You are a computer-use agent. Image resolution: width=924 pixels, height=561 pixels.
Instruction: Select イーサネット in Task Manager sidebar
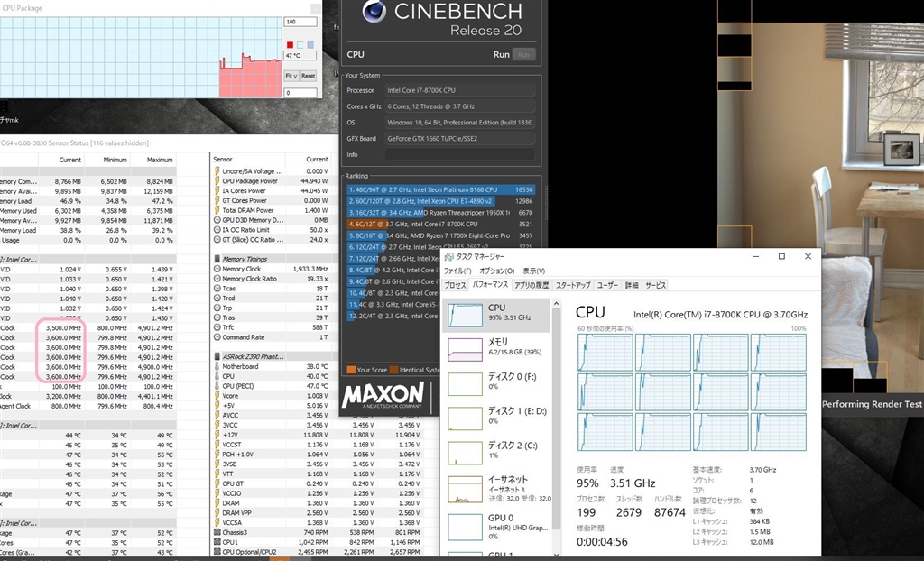coord(495,488)
